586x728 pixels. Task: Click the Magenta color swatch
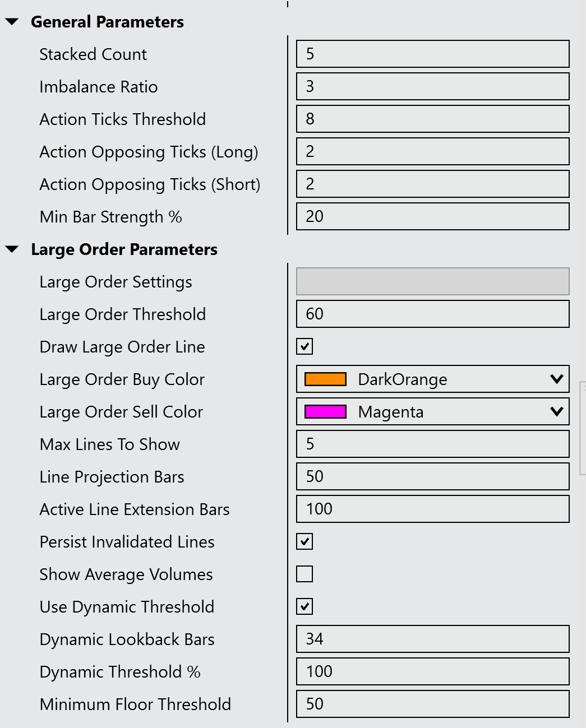point(325,412)
